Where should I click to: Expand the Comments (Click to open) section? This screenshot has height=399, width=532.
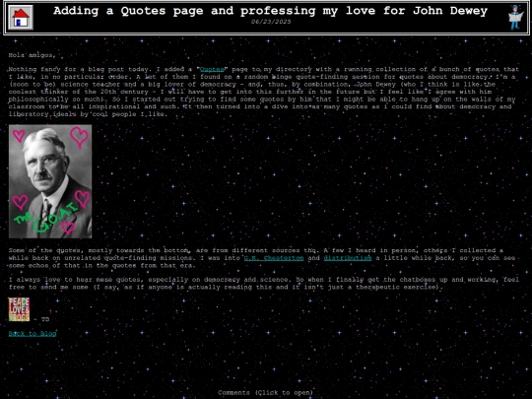pyautogui.click(x=265, y=392)
